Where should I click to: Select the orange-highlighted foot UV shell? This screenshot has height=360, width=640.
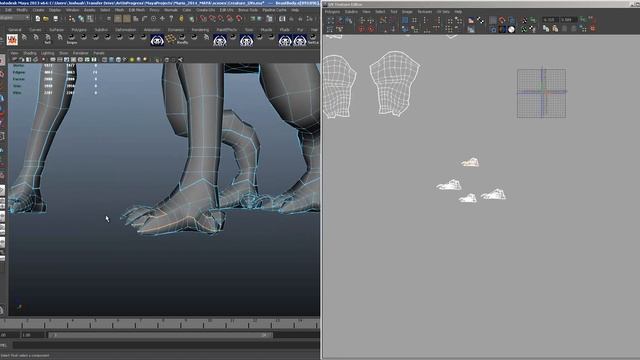470,162
